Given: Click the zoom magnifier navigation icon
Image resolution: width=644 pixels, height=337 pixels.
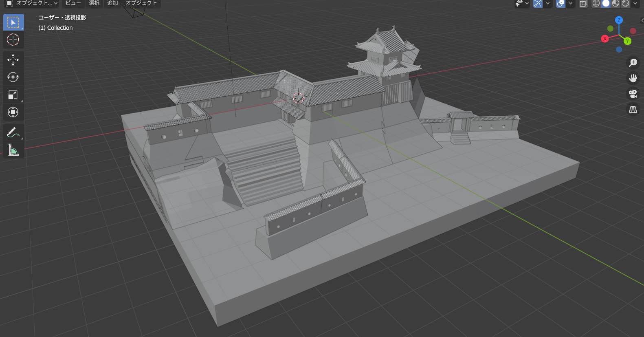Looking at the screenshot, I should click(x=633, y=63).
